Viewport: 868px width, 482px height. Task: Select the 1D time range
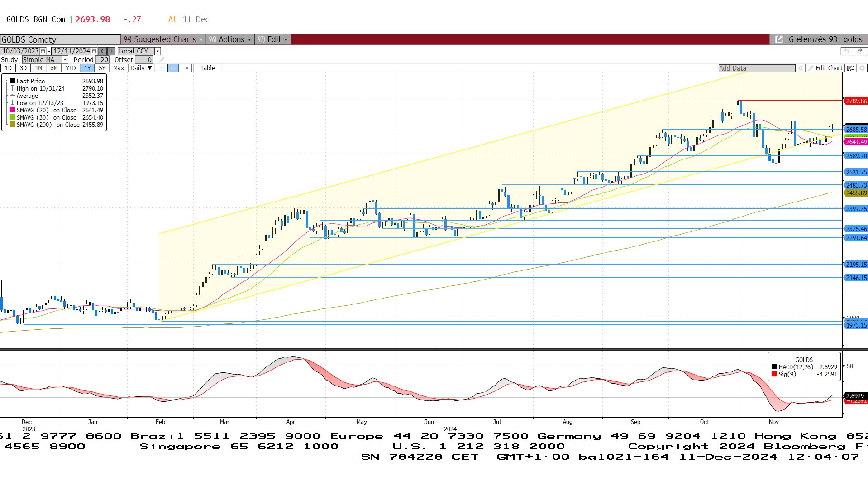click(x=8, y=68)
